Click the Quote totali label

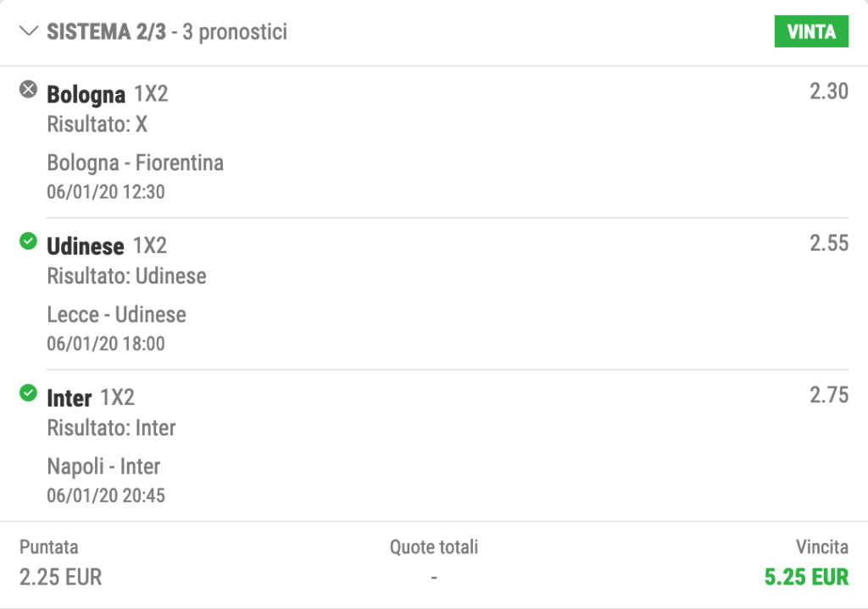[x=434, y=547]
